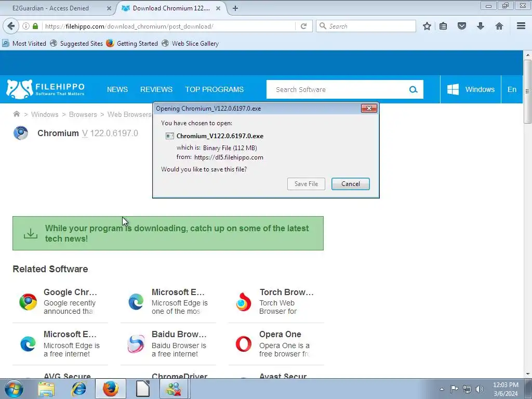Viewport: 532px width, 399px height.
Task: Switch to E2Guardian - Access Denied tab
Action: coord(50,8)
